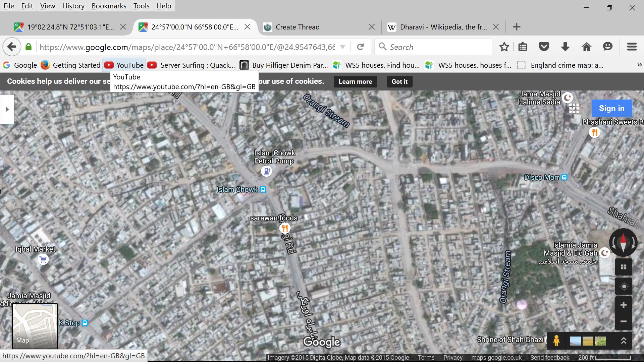Click Bhashani Sweets restaurant marker
This screenshot has height=362, width=644.
[x=594, y=132]
